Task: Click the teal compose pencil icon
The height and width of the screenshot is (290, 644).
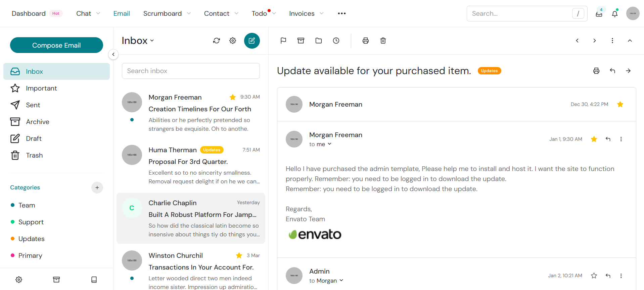Action: click(x=252, y=41)
